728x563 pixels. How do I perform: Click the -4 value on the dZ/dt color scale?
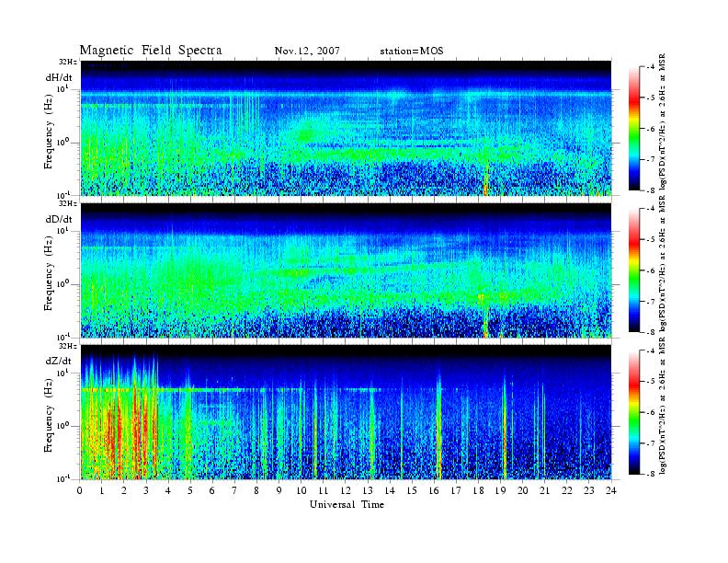coord(652,350)
